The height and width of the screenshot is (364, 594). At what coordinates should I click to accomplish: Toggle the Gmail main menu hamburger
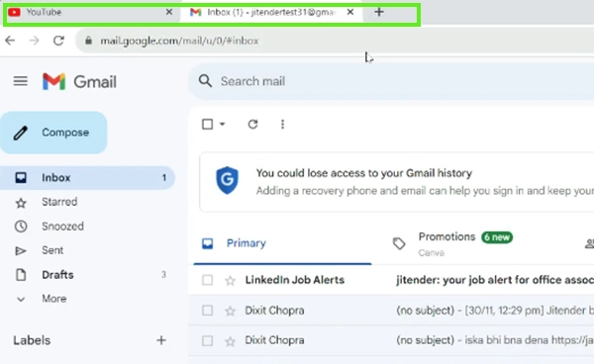tap(21, 81)
